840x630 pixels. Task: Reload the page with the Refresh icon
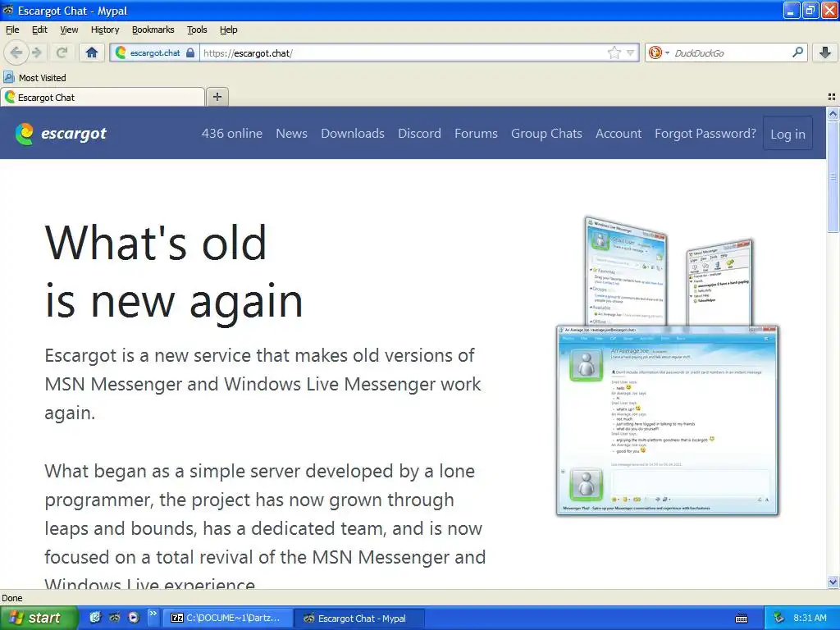[x=62, y=52]
